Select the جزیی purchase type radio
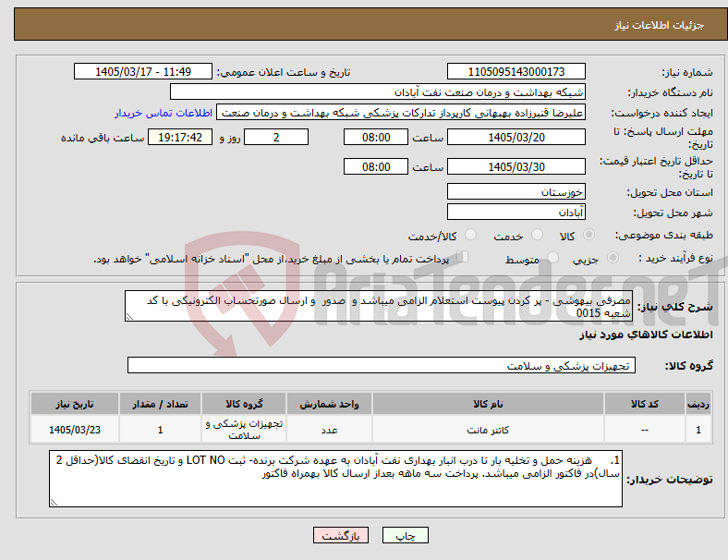Viewport: 728px width, 560px height. [613, 258]
